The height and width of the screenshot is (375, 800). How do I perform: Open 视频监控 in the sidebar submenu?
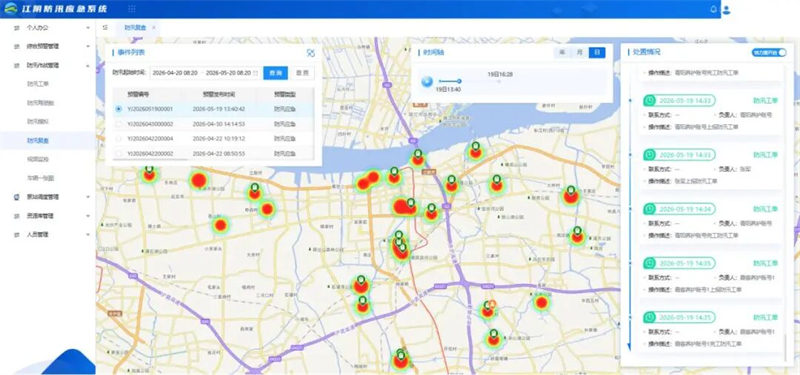pos(37,159)
